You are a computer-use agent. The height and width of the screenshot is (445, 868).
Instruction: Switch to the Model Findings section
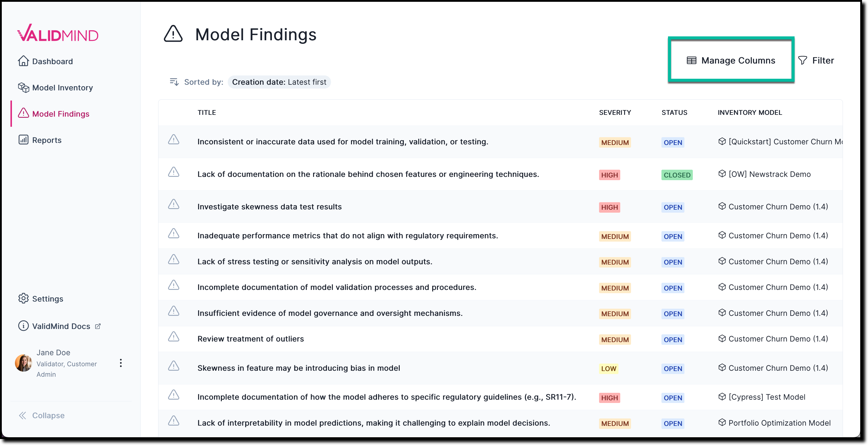[61, 114]
